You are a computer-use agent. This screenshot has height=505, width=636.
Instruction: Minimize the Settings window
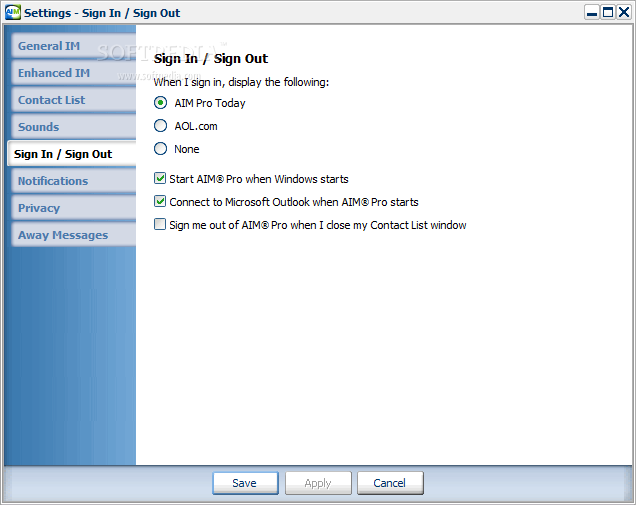(592, 13)
